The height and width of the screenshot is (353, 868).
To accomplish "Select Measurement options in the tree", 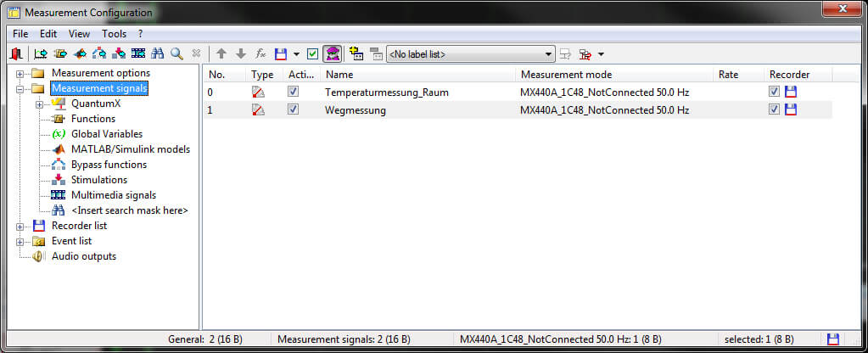I will pyautogui.click(x=101, y=73).
